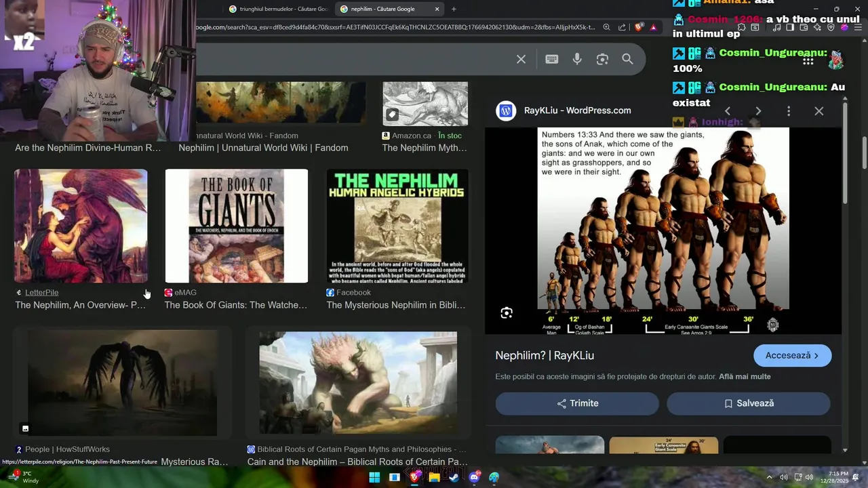The height and width of the screenshot is (488, 868).
Task: Click the Salvează save button
Action: 749,403
